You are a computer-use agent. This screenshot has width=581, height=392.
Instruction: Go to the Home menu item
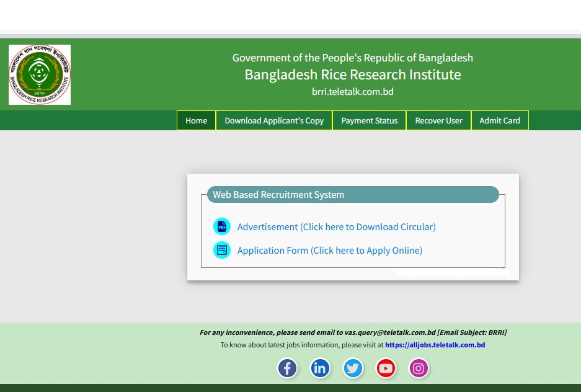(x=196, y=121)
